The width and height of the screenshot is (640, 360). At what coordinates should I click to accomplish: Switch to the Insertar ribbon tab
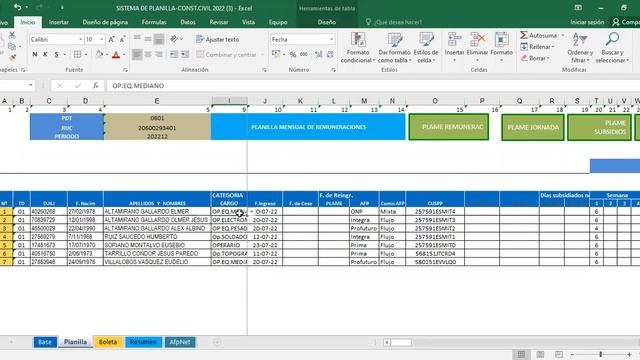(x=59, y=22)
